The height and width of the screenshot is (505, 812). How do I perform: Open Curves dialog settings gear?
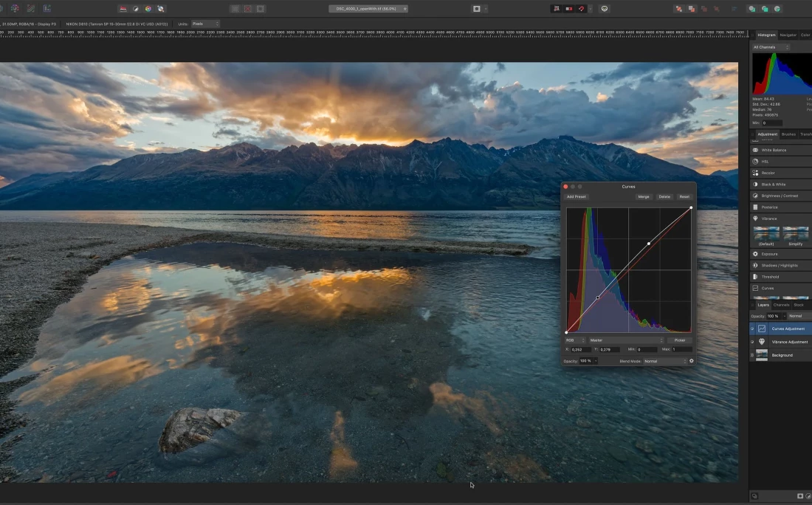tap(692, 361)
